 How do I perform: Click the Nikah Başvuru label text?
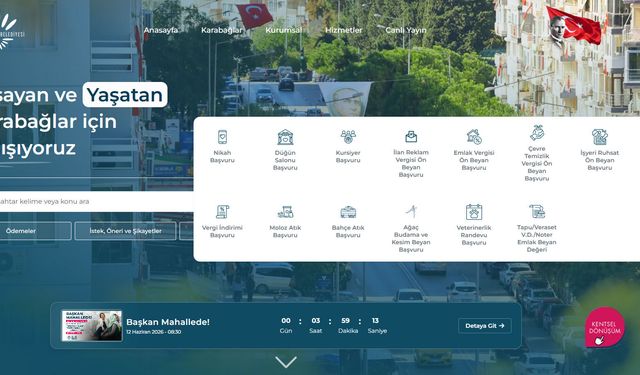tap(222, 157)
